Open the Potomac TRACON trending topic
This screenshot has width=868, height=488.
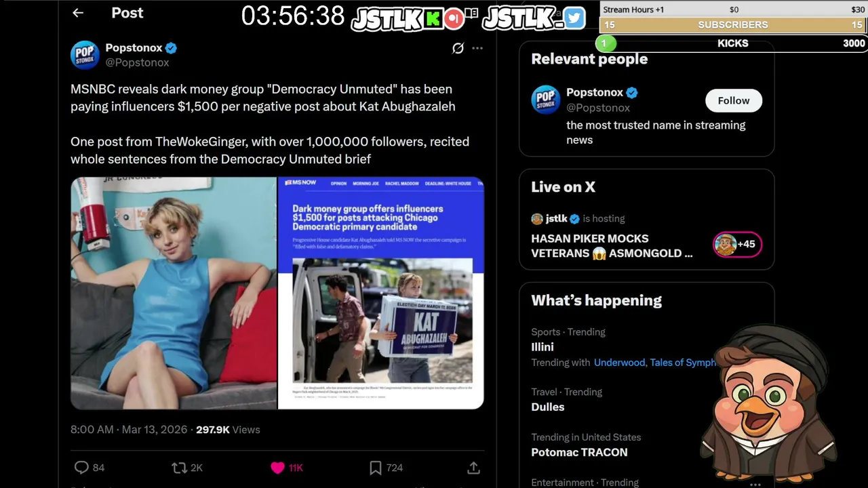tap(579, 452)
